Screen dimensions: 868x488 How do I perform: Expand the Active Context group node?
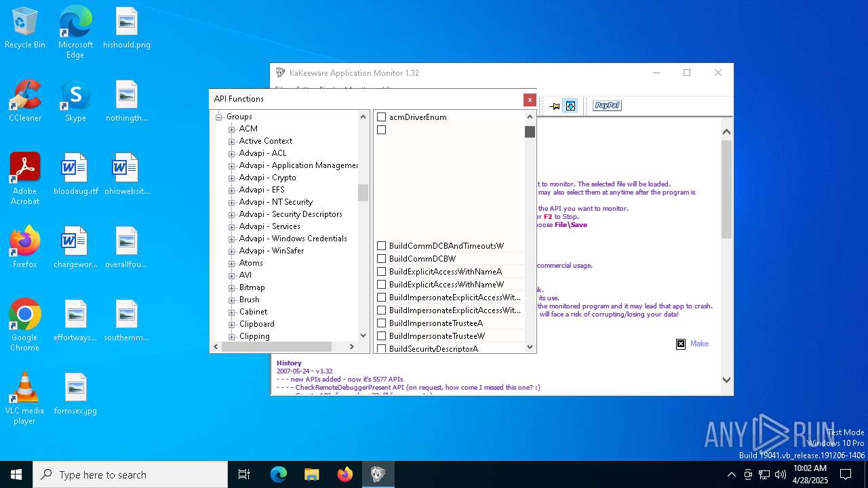tap(232, 142)
